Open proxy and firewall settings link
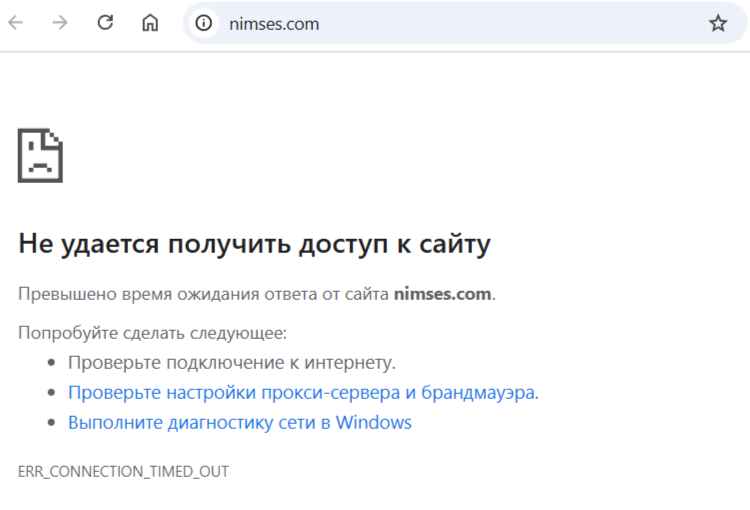Viewport: 750px width, 510px height. 301,393
